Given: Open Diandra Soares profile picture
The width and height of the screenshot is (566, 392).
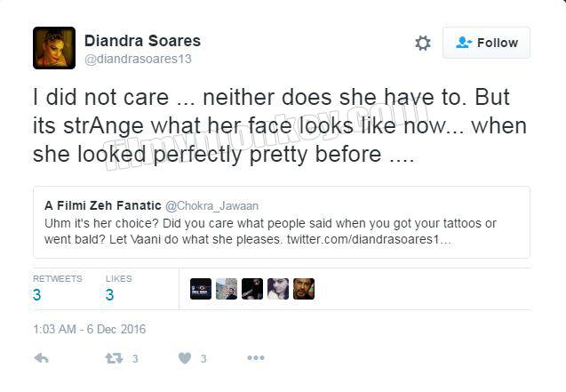Looking at the screenshot, I should coord(54,48).
